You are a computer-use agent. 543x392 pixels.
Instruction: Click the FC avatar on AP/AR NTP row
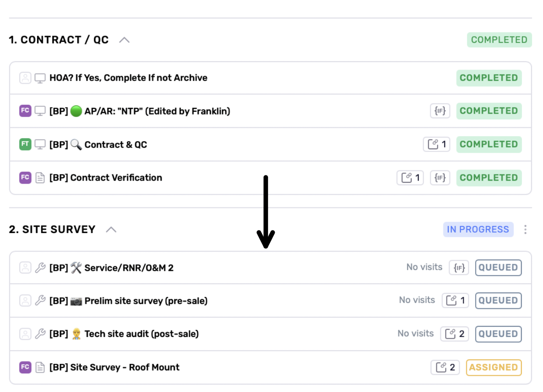(26, 111)
